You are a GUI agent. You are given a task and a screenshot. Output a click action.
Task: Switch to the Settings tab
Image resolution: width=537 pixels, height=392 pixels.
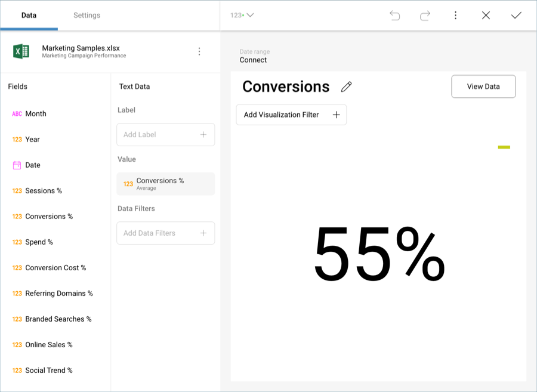click(x=87, y=16)
